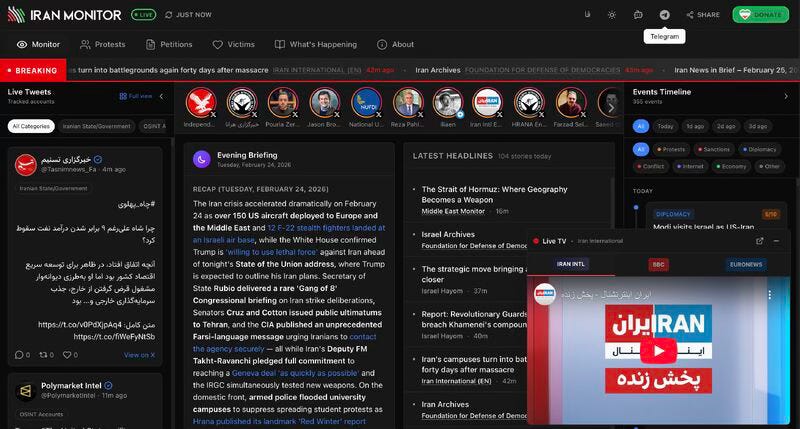This screenshot has width=800, height=429.
Task: Toggle light theme with the sun icon
Action: (x=612, y=15)
